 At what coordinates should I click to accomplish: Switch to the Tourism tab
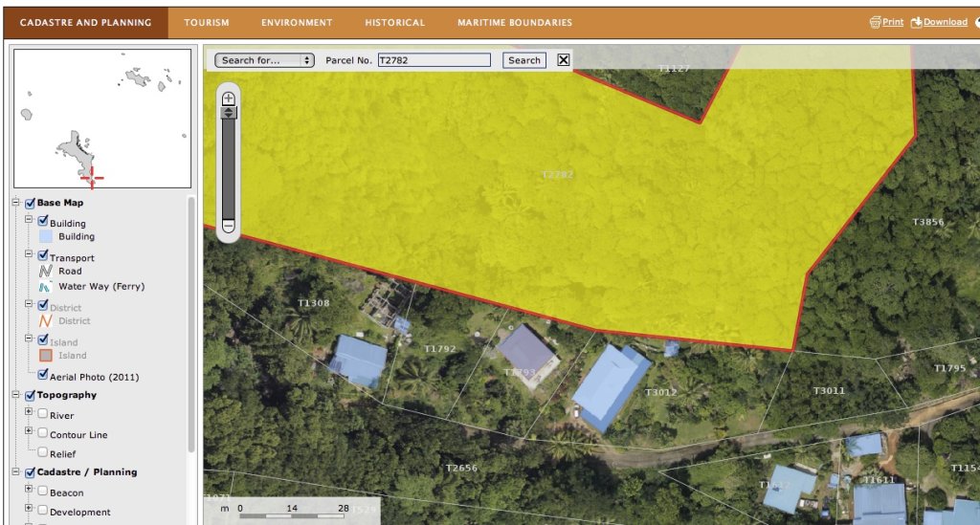pyautogui.click(x=207, y=22)
